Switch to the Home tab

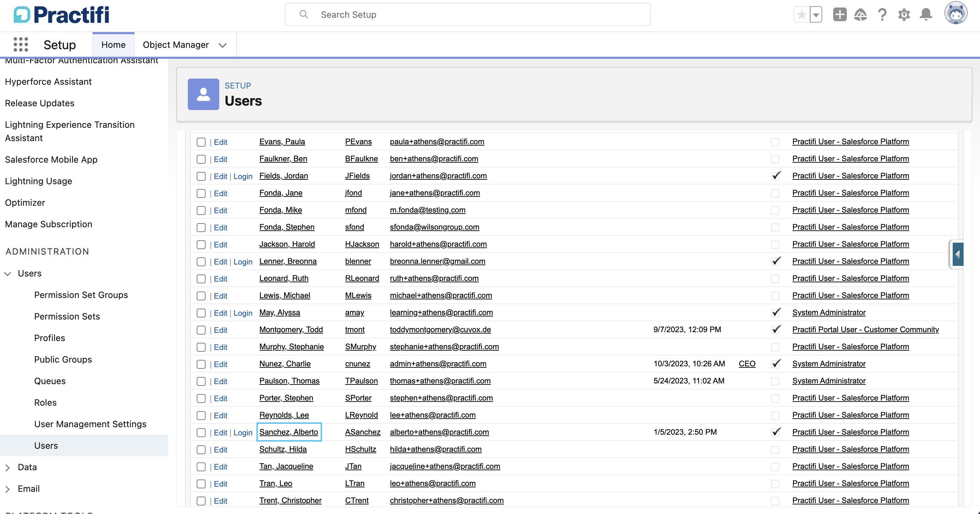(113, 44)
